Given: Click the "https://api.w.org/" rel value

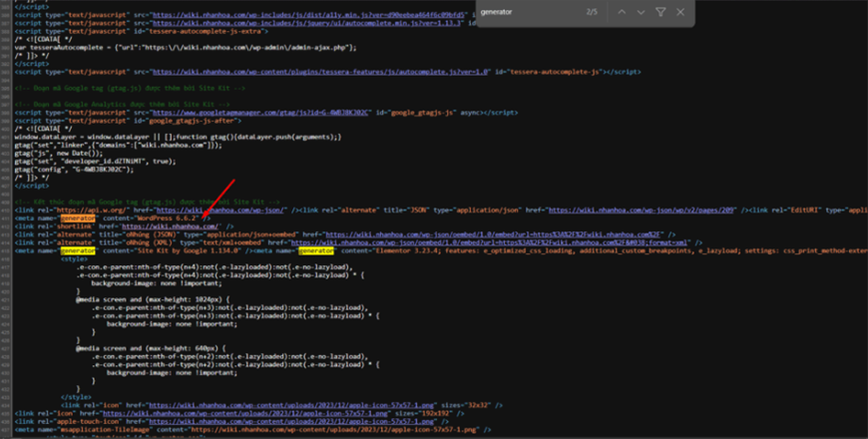Looking at the screenshot, I should point(92,211).
